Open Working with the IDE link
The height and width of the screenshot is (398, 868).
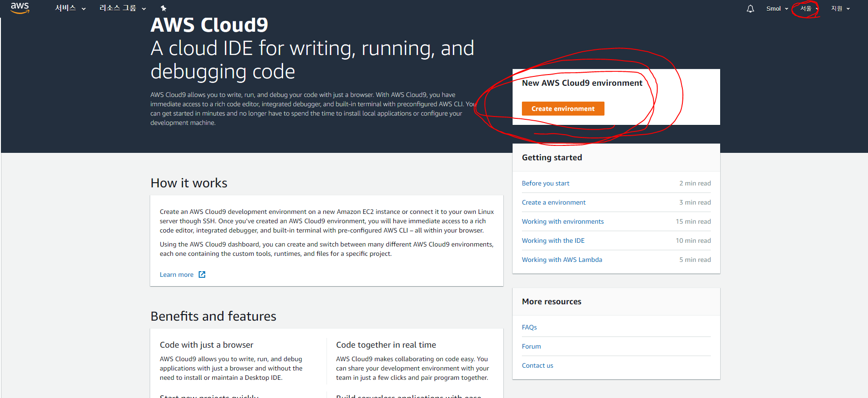[x=553, y=240]
